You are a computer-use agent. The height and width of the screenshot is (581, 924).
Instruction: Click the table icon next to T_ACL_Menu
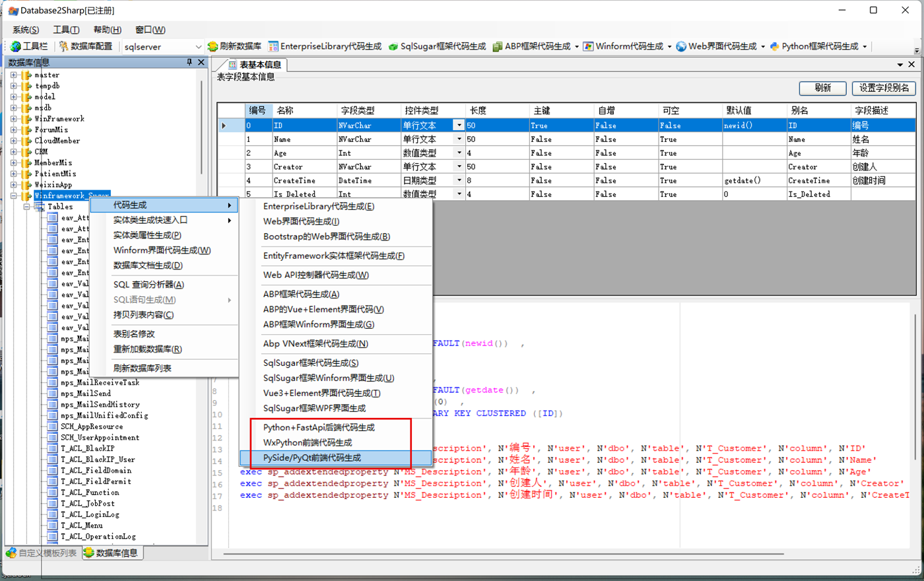[53, 526]
